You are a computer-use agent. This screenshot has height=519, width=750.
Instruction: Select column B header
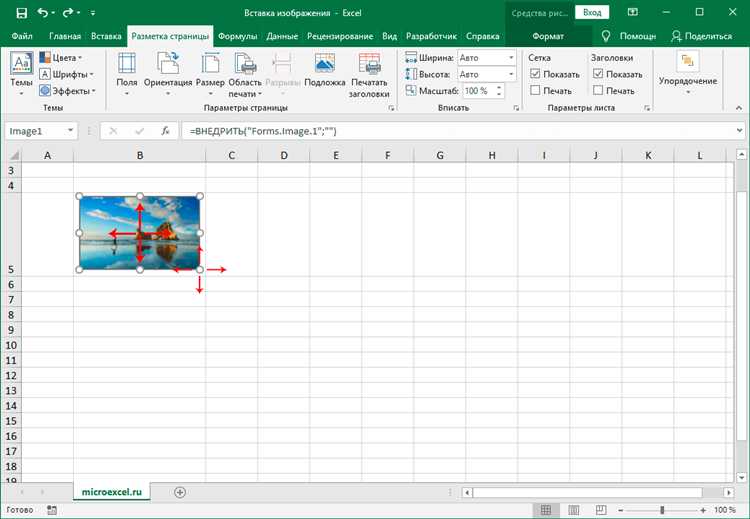[x=140, y=155]
